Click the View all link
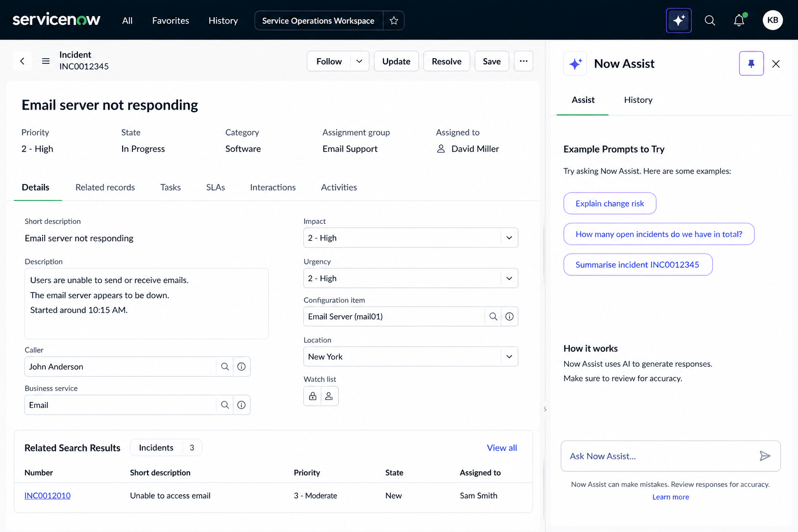Screen dimensions: 798x532 click(x=502, y=448)
